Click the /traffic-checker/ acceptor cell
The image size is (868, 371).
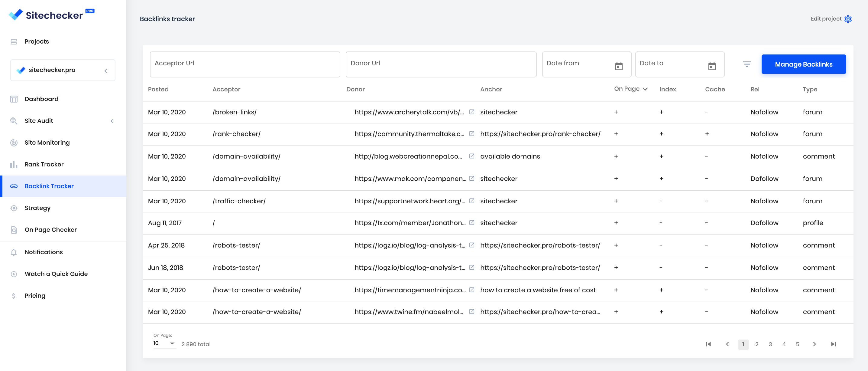click(239, 201)
